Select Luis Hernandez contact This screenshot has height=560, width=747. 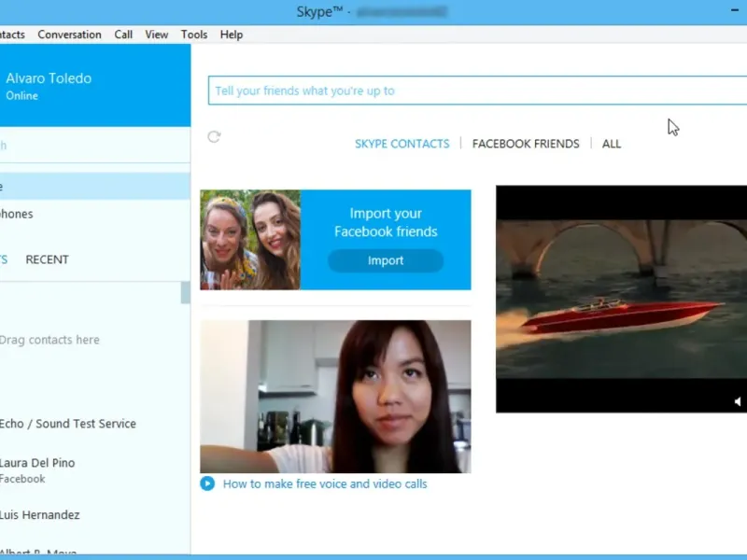(39, 515)
